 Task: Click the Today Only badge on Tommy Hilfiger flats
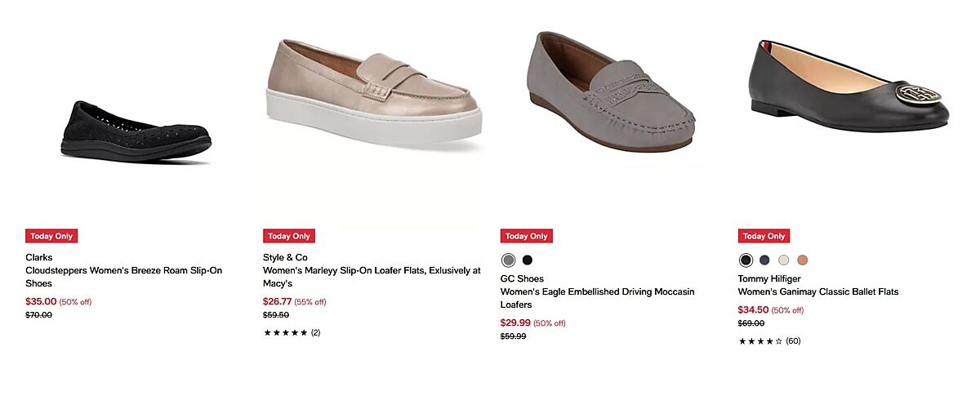pyautogui.click(x=764, y=236)
